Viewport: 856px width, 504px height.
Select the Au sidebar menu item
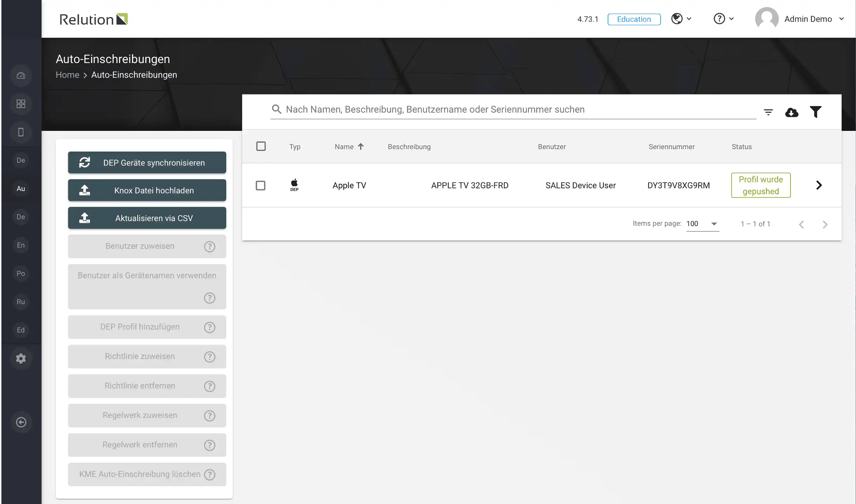click(x=21, y=189)
